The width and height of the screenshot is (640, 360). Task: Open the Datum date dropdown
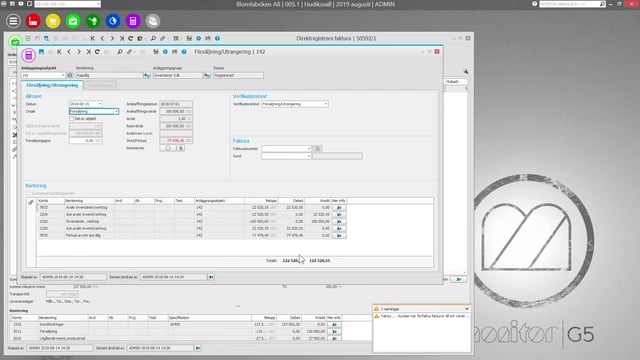100,104
